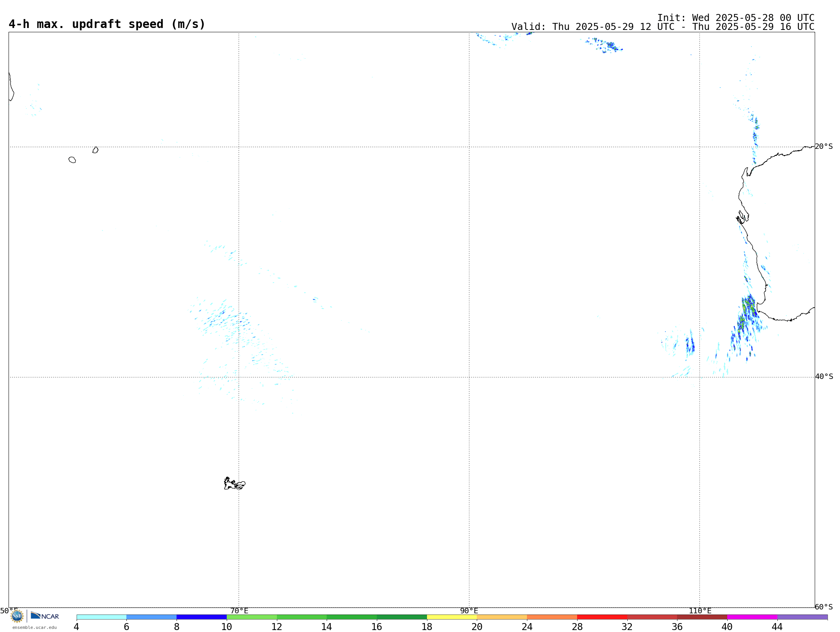
Task: Click the purple color swatch above 44
Action: (x=802, y=617)
